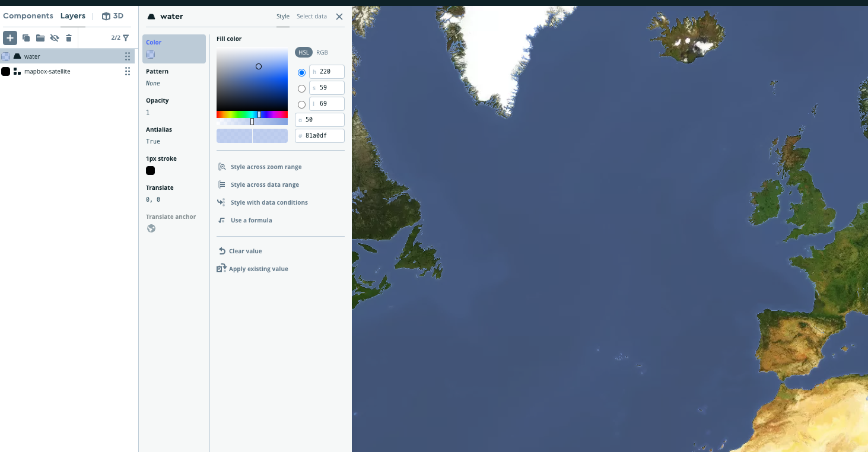
Task: Open the Select data tab for water
Action: click(x=311, y=16)
